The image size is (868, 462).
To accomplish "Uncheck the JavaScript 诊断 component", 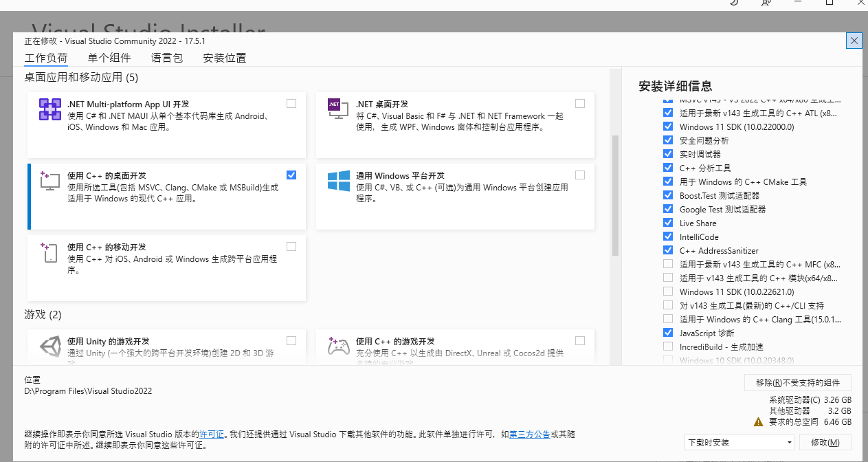I will tap(668, 333).
